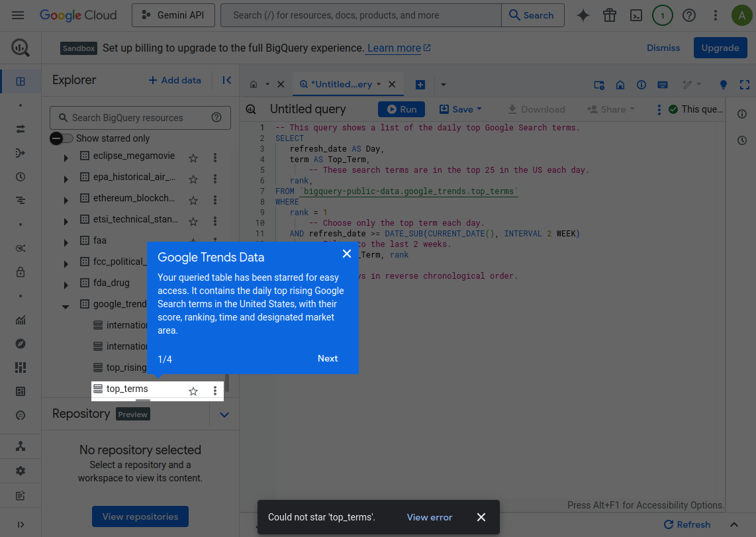The width and height of the screenshot is (756, 537).
Task: Select the top_terms table
Action: [x=127, y=389]
